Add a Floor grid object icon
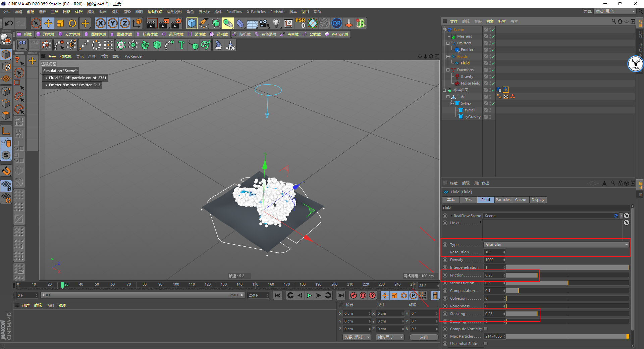The height and width of the screenshot is (349, 644). point(252,23)
